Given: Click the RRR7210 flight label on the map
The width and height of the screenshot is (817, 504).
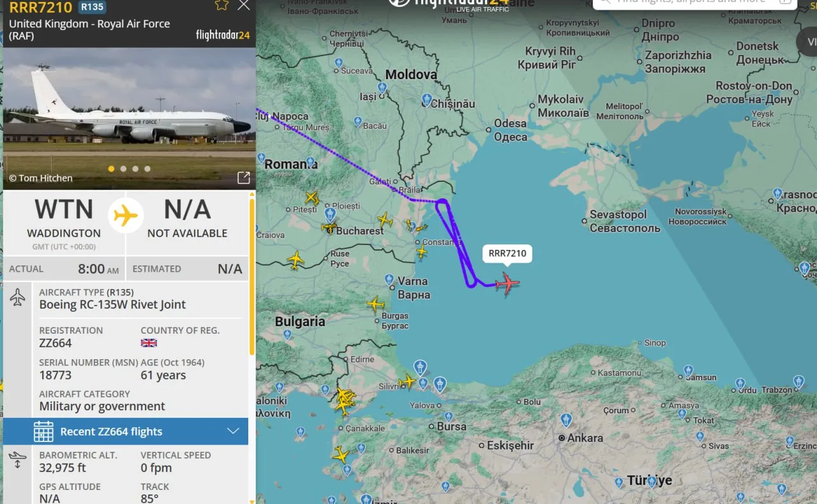Looking at the screenshot, I should 507,253.
